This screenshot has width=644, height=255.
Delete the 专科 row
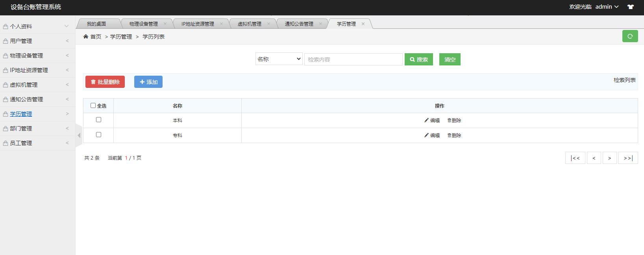click(454, 135)
